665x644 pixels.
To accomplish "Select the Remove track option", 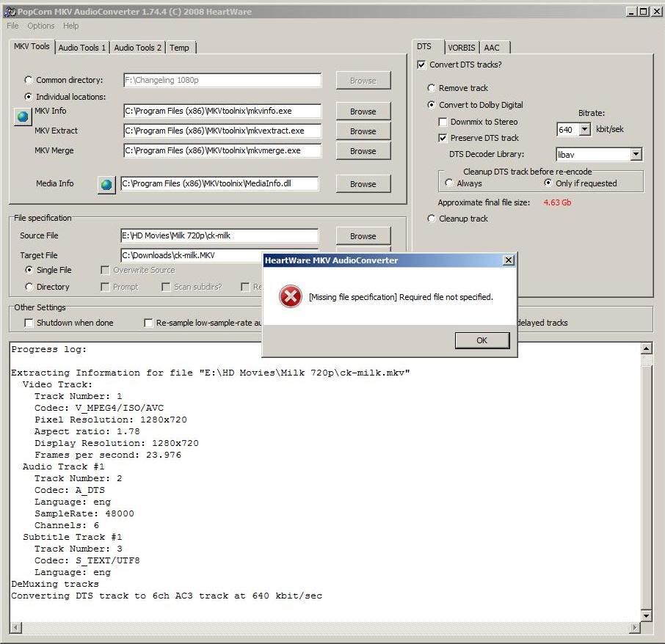I will click(431, 88).
